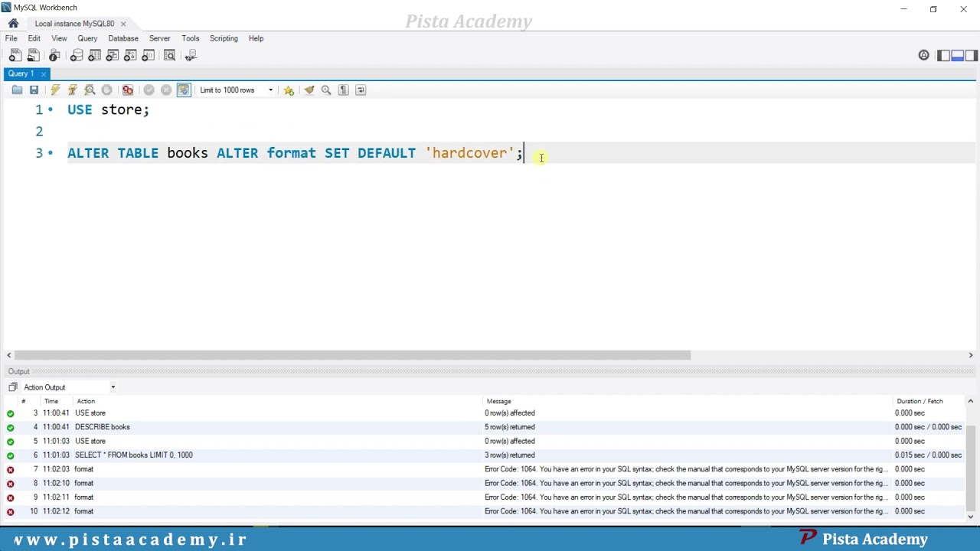Save the script with floppy disk icon
The height and width of the screenshot is (551, 980).
(x=34, y=90)
